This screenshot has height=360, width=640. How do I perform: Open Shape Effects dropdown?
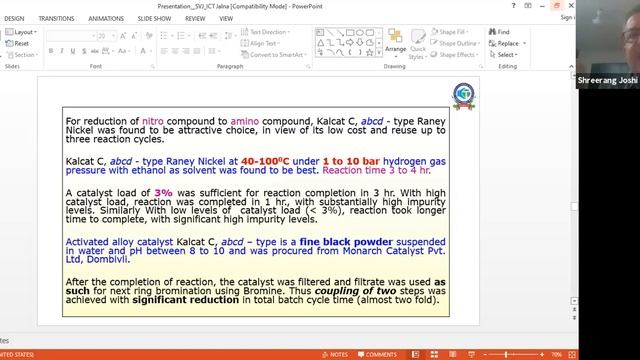454,55
